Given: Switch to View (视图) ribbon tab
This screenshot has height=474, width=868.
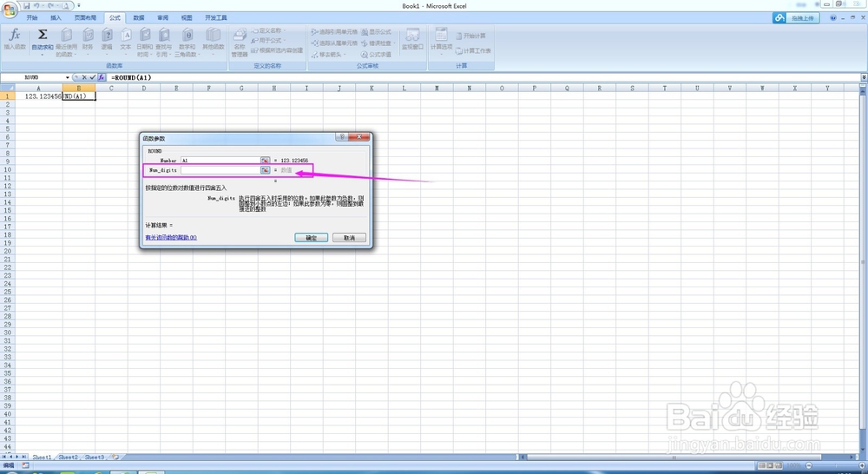Looking at the screenshot, I should pyautogui.click(x=187, y=17).
